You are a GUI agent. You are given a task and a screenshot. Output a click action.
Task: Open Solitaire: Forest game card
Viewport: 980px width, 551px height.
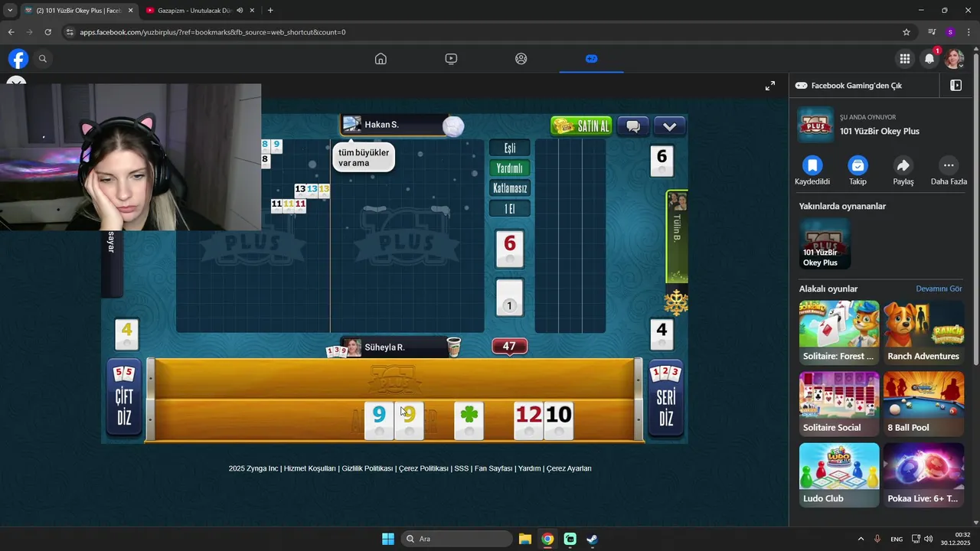[839, 333]
